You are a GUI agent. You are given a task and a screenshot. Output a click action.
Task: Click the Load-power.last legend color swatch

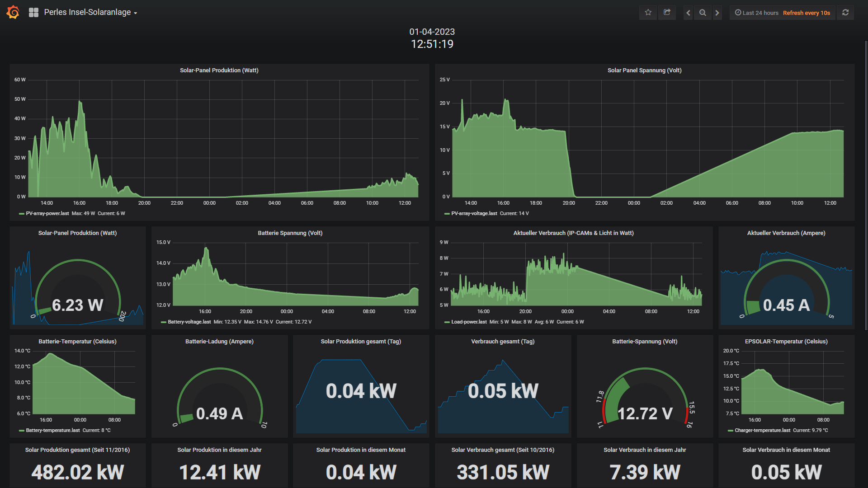point(447,322)
